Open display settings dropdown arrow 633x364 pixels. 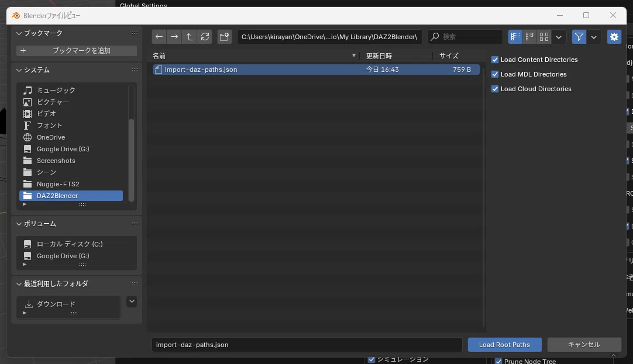559,37
